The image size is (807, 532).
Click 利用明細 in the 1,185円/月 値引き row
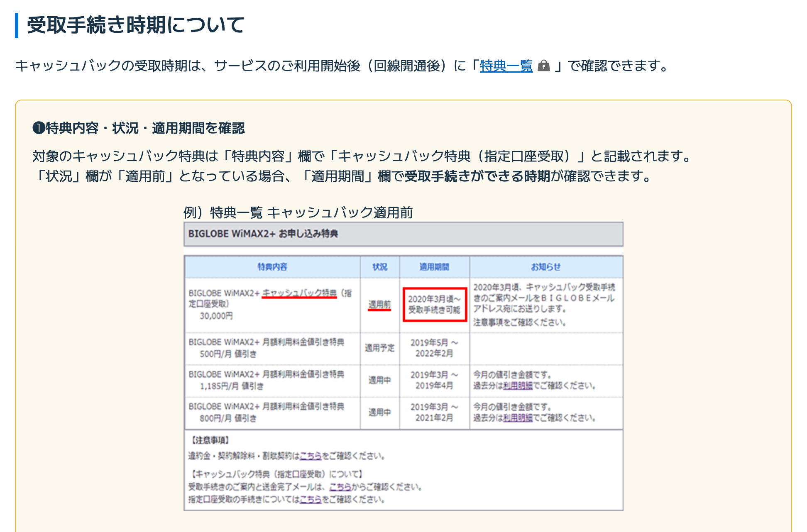coord(518,386)
